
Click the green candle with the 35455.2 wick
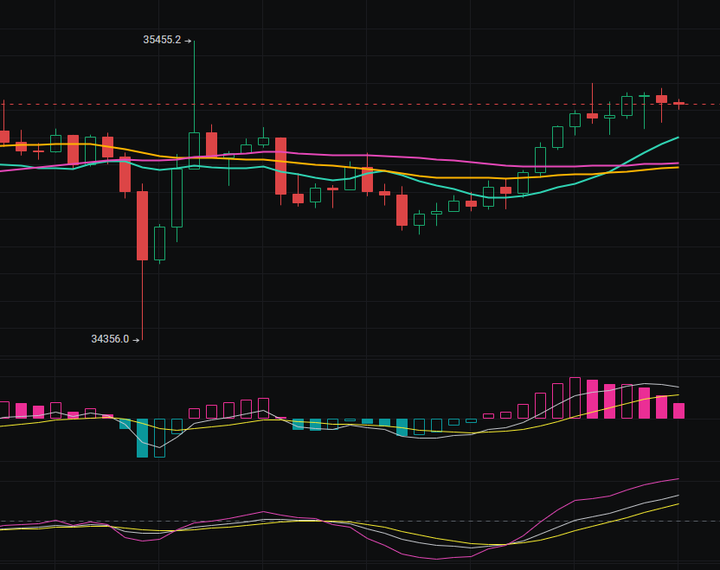(x=194, y=150)
